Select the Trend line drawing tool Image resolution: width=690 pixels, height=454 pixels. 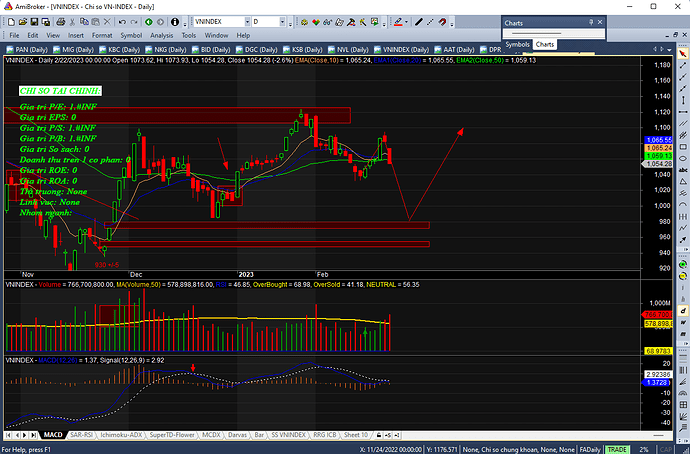[x=683, y=65]
